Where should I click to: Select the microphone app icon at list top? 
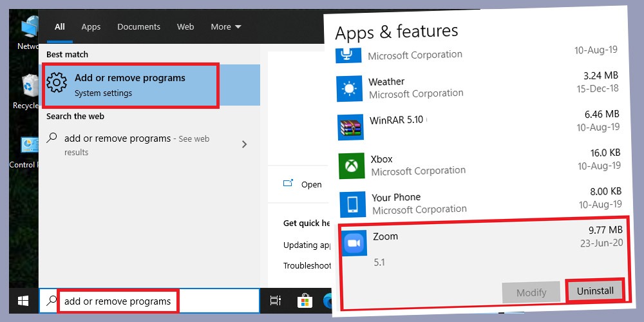click(x=348, y=55)
